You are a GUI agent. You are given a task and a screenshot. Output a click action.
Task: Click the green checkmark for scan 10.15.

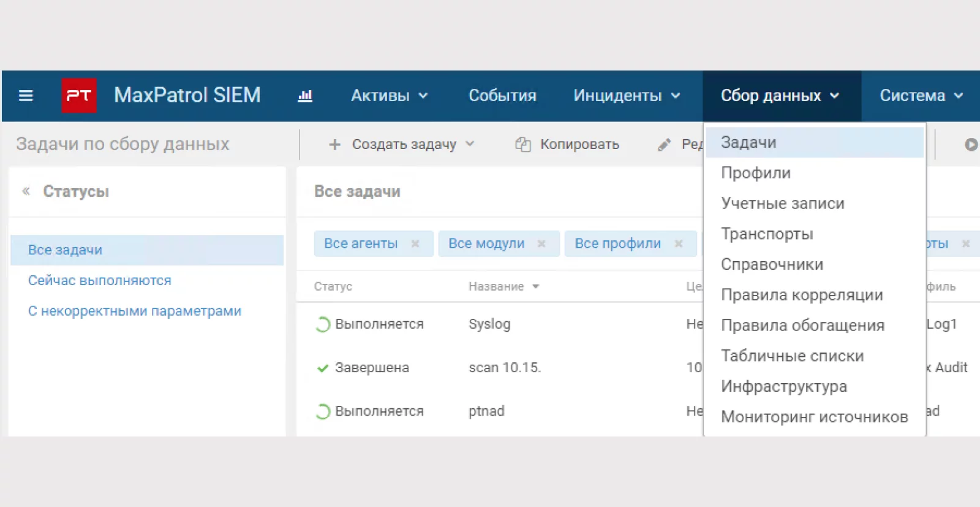tap(323, 368)
